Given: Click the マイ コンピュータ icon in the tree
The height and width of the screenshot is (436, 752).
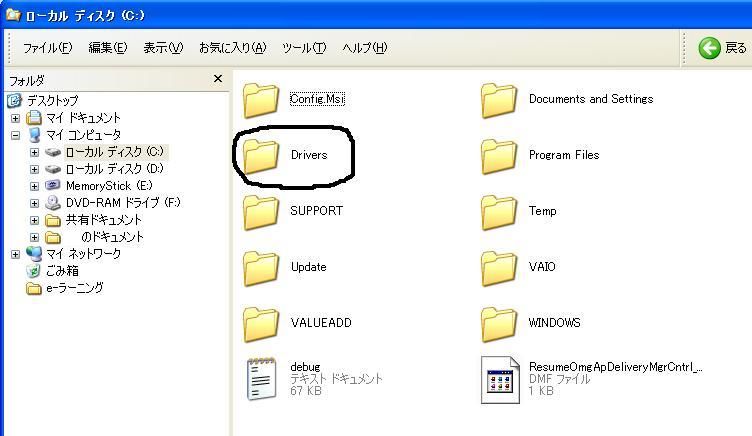Looking at the screenshot, I should [x=34, y=135].
